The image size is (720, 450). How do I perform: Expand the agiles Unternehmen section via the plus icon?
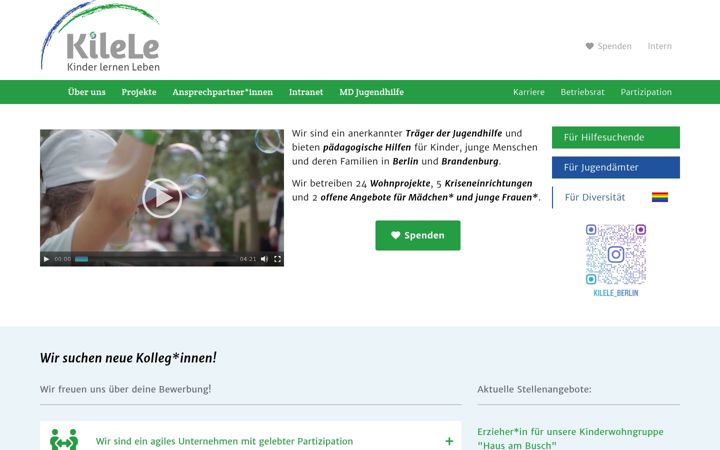tap(449, 441)
